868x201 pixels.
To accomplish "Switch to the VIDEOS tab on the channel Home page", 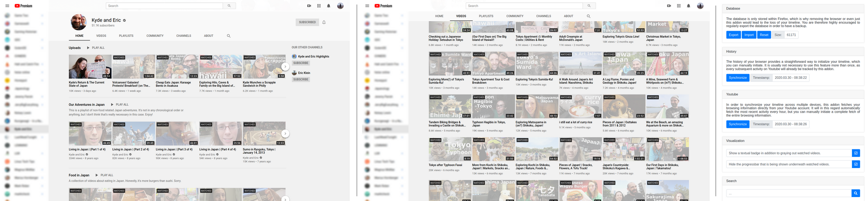I will click(x=101, y=36).
